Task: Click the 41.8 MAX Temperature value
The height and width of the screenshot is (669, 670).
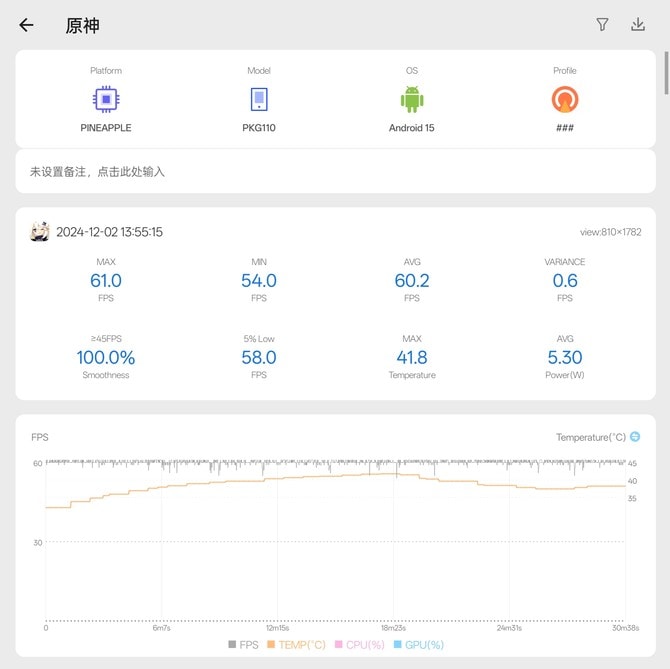Action: point(412,357)
